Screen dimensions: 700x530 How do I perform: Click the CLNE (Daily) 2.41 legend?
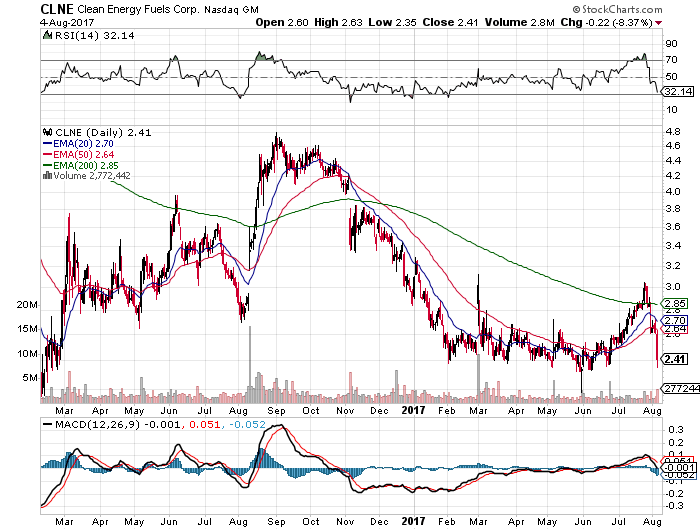coord(103,133)
